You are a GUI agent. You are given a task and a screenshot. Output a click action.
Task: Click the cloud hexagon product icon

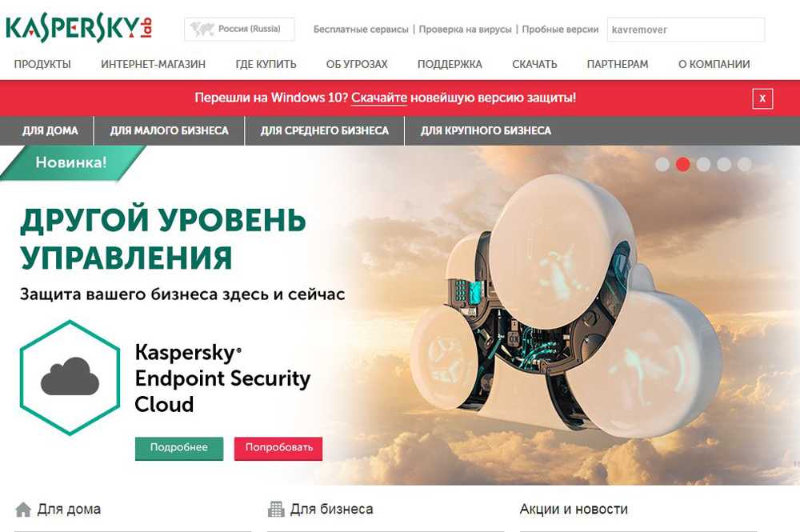70,378
